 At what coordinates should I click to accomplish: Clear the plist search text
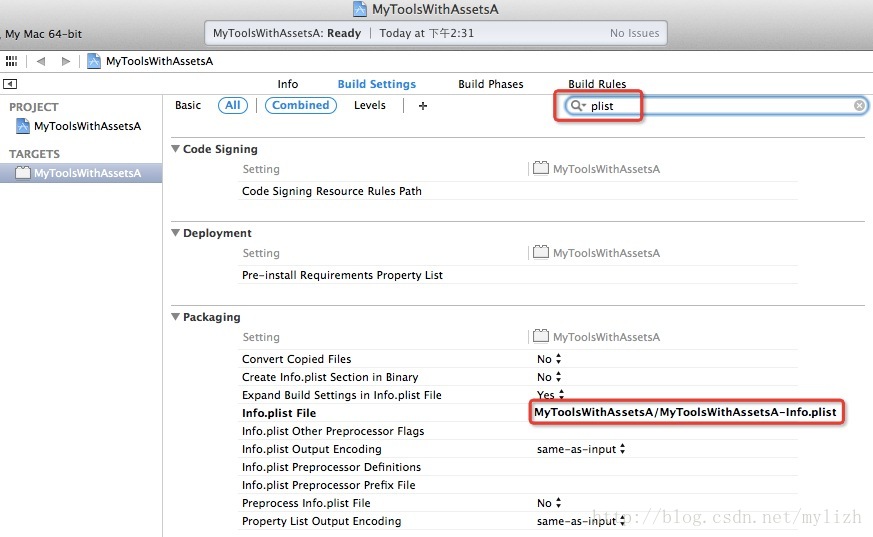(859, 106)
